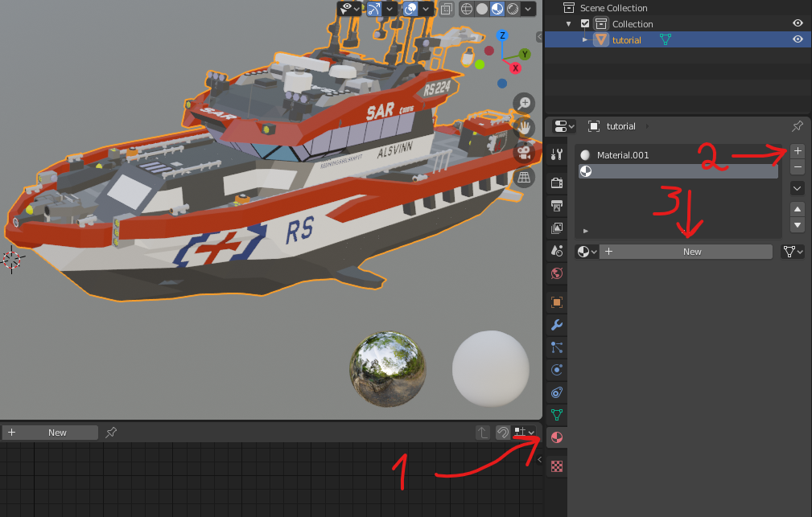Open the Particles properties tab
This screenshot has width=812, height=517.
tap(557, 347)
